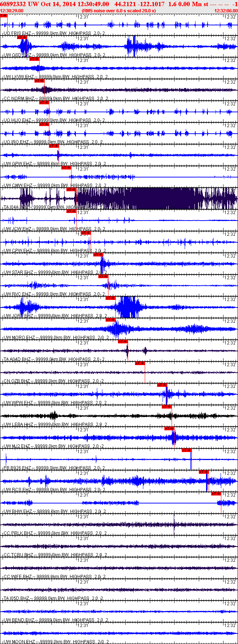
Task: Click the red pick flag on UW MJ2 trace
Action: (169, 428)
